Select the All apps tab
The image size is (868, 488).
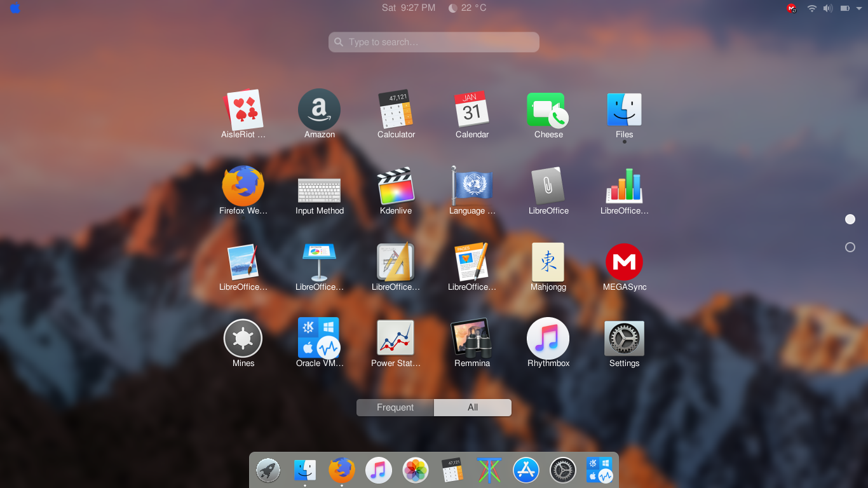[x=473, y=407]
